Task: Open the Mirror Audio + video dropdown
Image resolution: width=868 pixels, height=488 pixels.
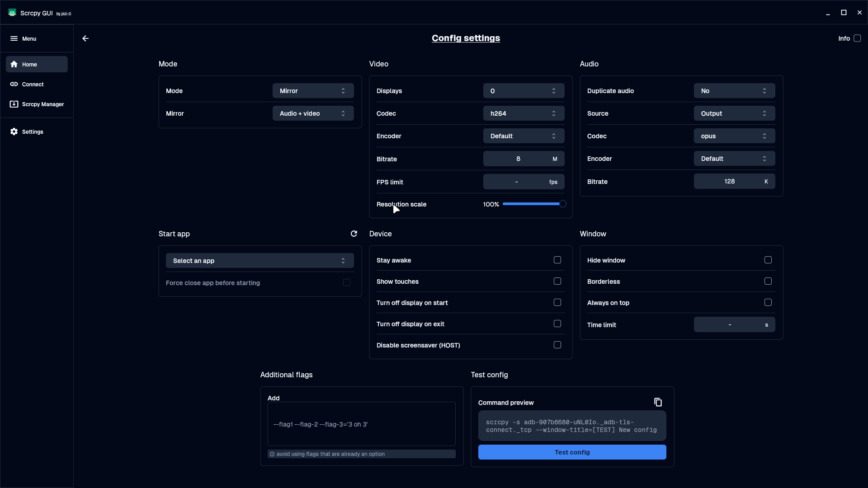Action: coord(312,113)
